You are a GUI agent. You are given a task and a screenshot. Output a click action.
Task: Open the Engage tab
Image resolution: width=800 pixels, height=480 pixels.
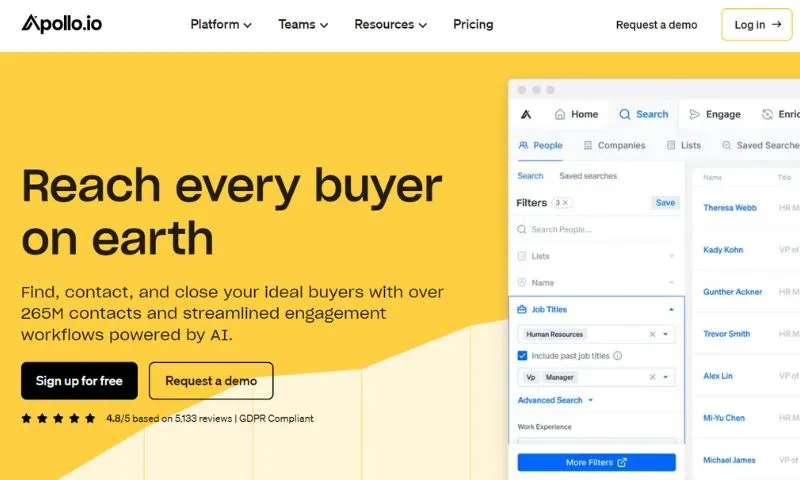714,114
